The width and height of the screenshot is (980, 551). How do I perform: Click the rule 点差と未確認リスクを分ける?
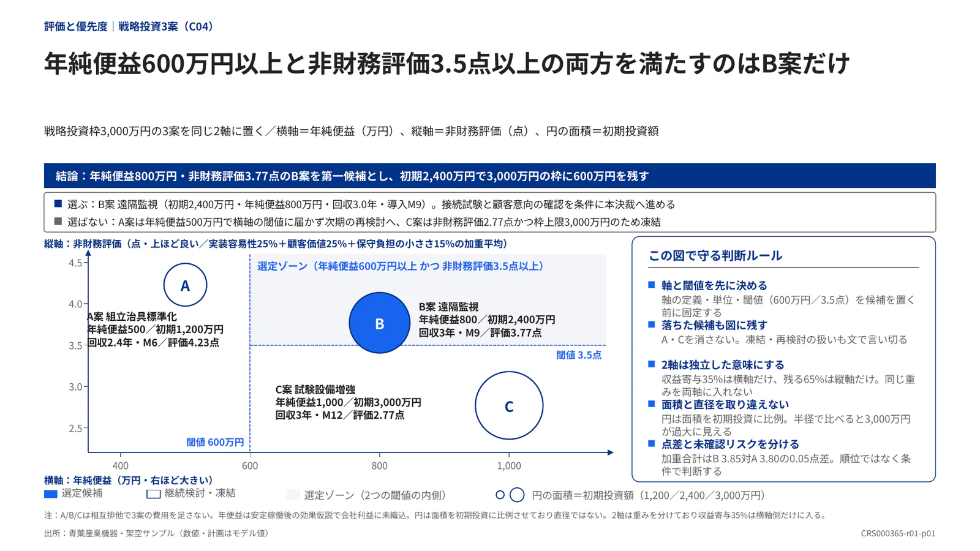(730, 444)
